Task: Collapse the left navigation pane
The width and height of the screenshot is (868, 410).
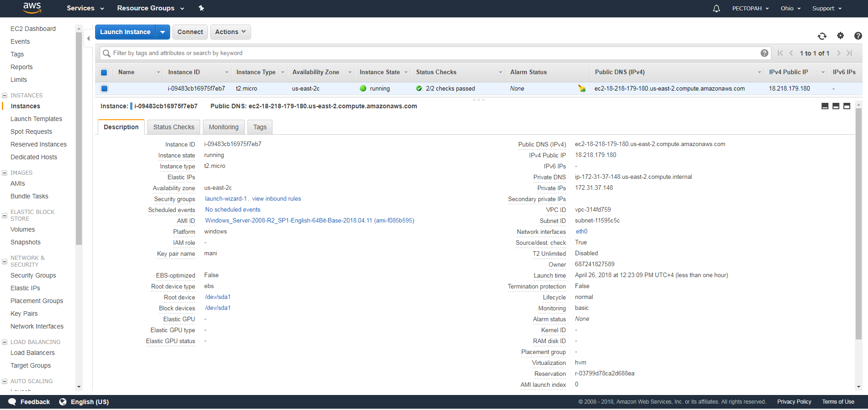Action: [88, 39]
